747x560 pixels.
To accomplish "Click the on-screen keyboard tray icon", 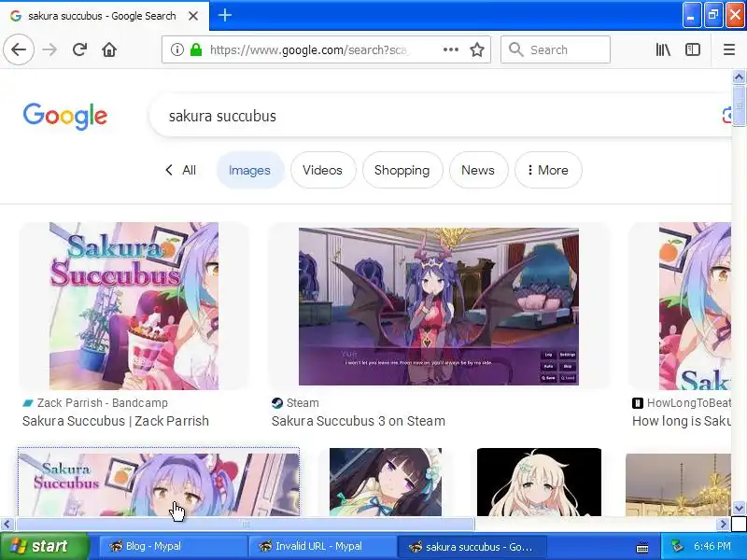I will pyautogui.click(x=642, y=547).
